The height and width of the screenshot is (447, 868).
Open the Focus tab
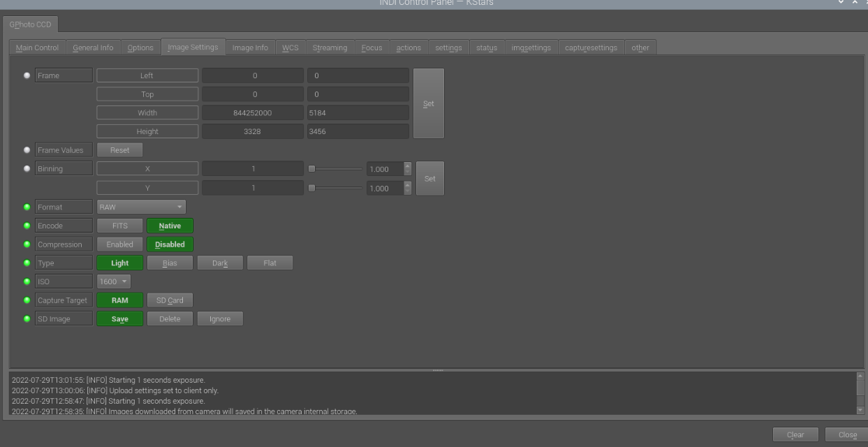pyautogui.click(x=372, y=47)
